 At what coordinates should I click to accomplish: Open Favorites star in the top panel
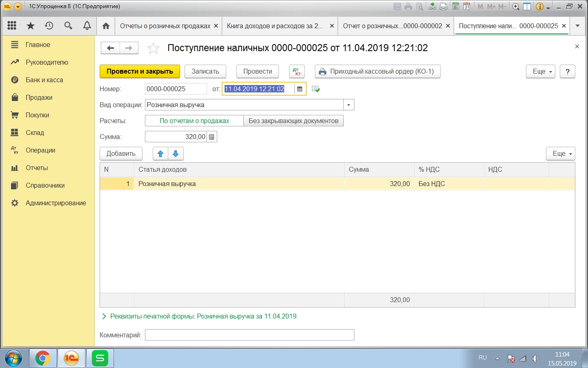(x=31, y=26)
